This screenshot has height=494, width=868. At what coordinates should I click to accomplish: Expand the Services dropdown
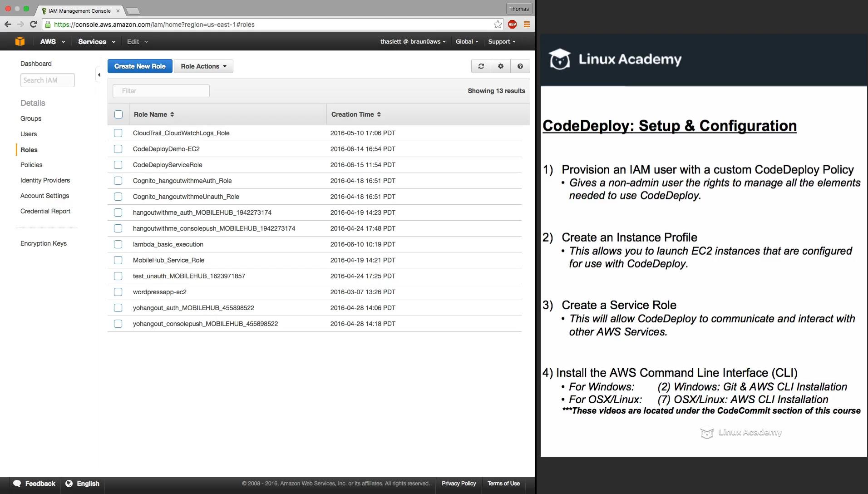click(97, 41)
